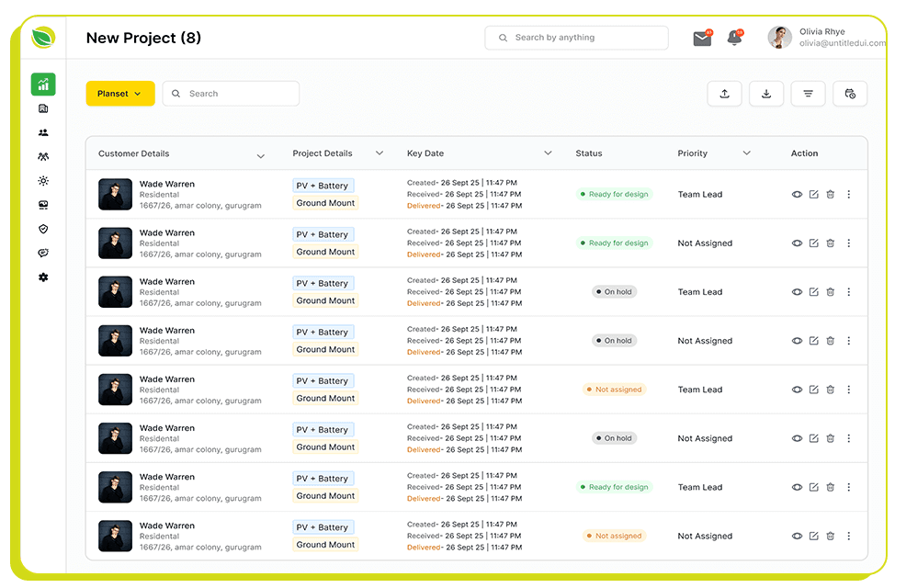View third row with eye icon
Screen dimensions: 906x588
click(797, 292)
